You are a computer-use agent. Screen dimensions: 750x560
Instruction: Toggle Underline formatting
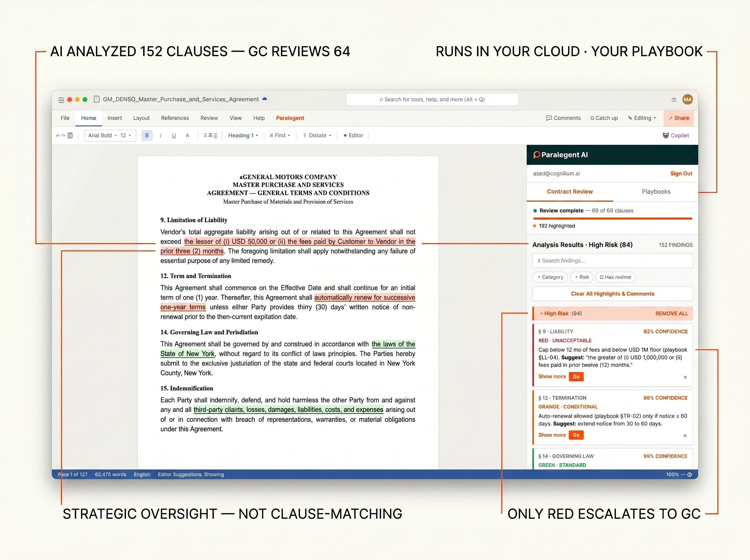pyautogui.click(x=174, y=136)
